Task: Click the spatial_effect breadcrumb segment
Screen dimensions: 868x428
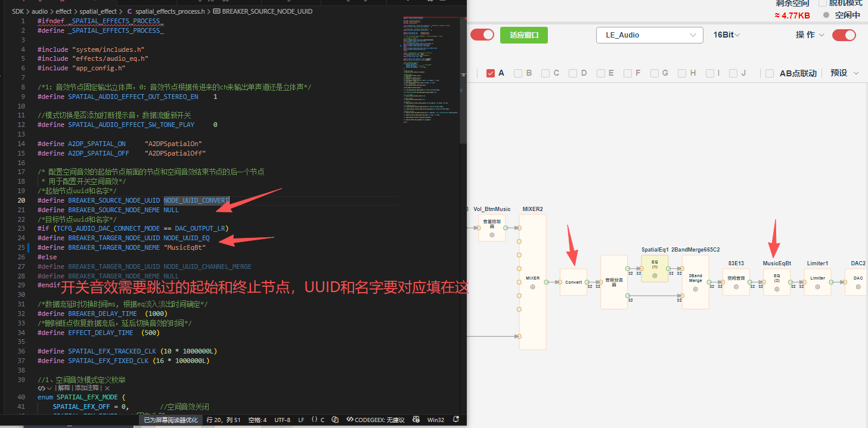Action: (x=98, y=11)
